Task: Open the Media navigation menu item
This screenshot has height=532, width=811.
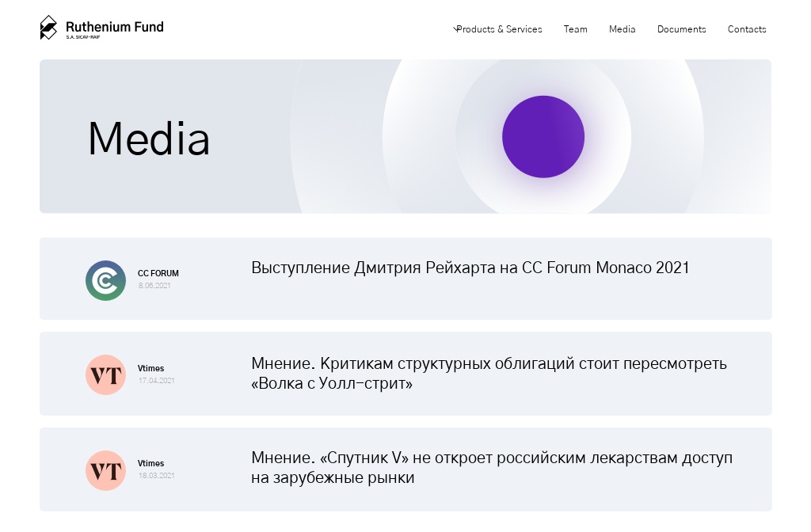Action: (622, 29)
